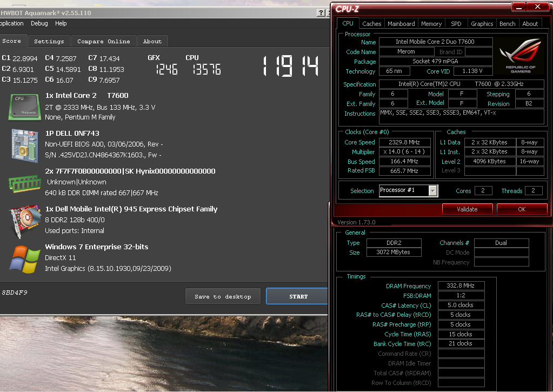Click the CPU score 13576
Viewport: 553px width, 392px height.
[x=207, y=69]
